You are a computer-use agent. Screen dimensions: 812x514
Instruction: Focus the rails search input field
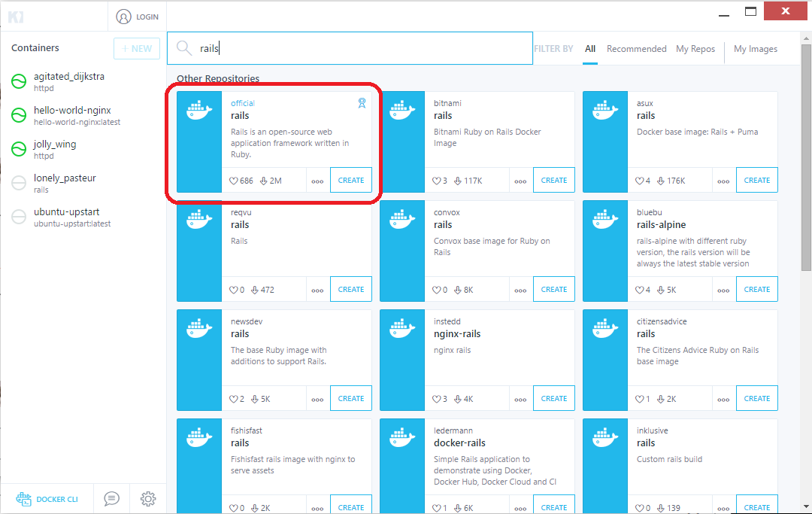tap(361, 48)
